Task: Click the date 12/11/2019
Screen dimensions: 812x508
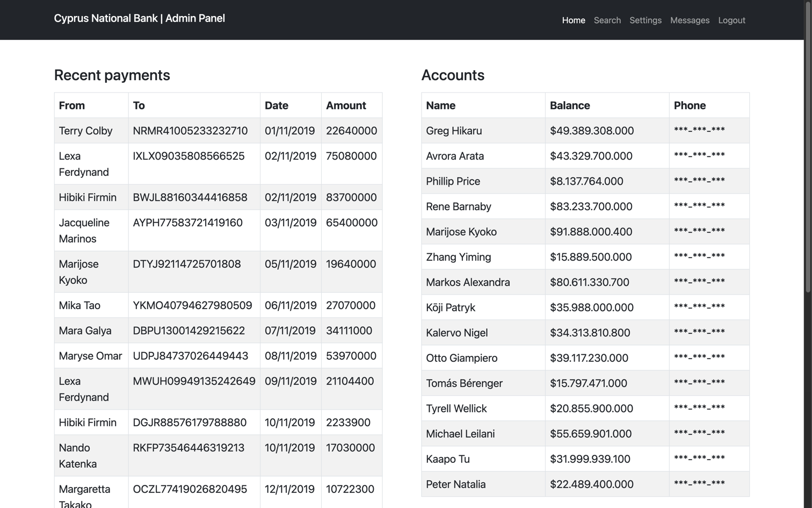Action: click(x=289, y=489)
